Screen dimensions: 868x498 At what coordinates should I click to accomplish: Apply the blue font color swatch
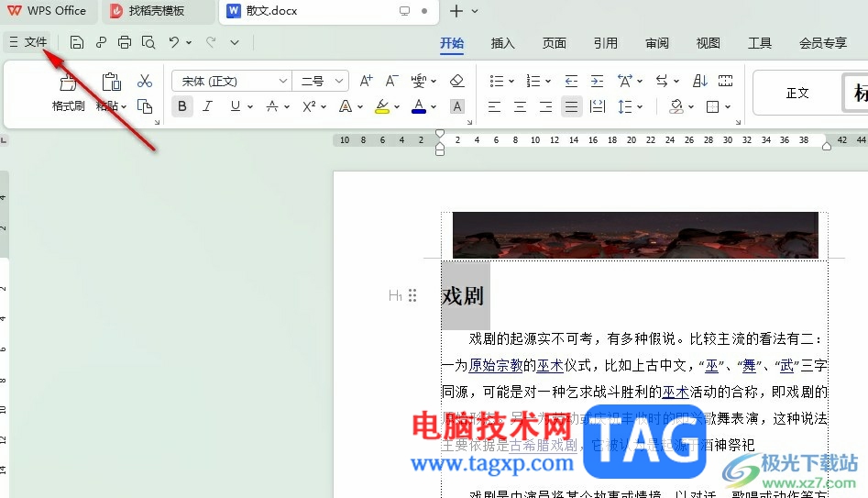point(419,105)
